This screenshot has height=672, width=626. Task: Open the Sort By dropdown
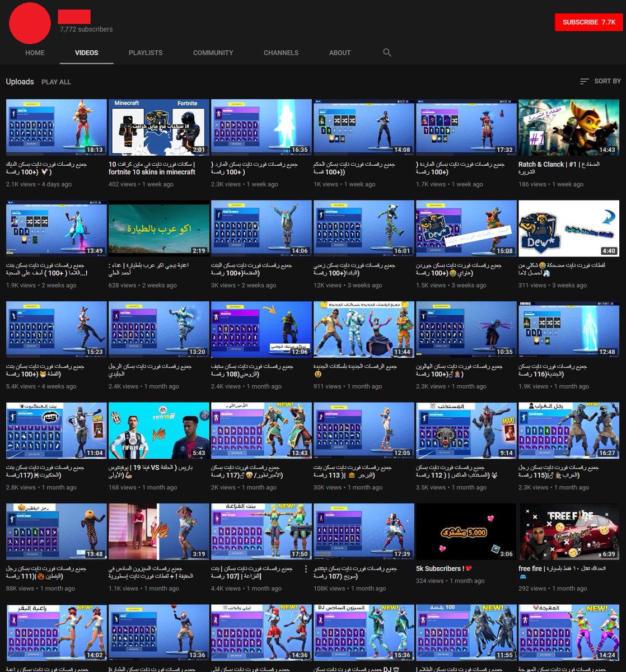pyautogui.click(x=600, y=81)
